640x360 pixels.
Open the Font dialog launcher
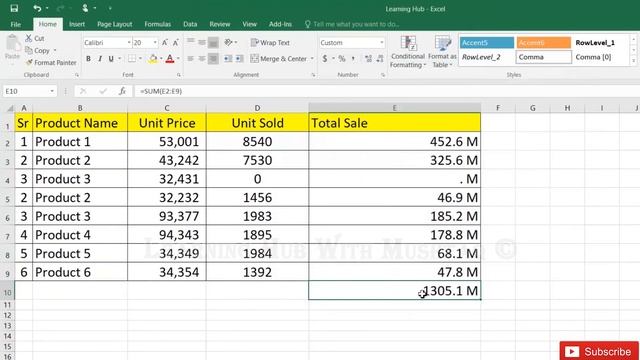point(179,75)
